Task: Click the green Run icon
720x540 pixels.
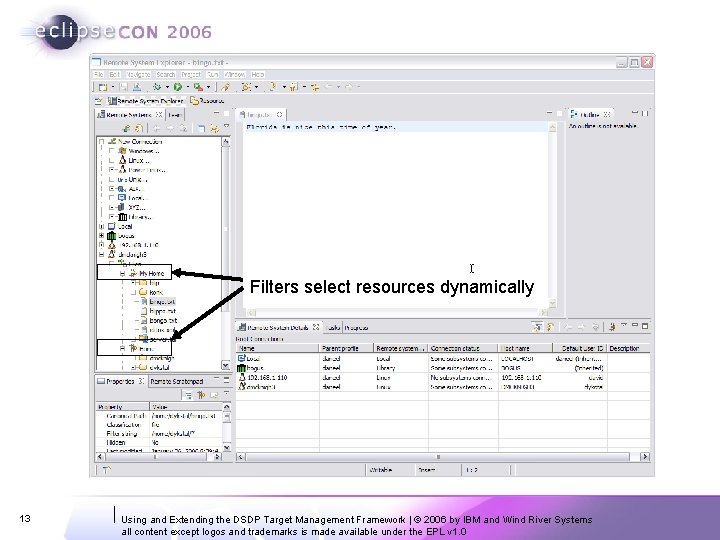Action: click(x=178, y=87)
